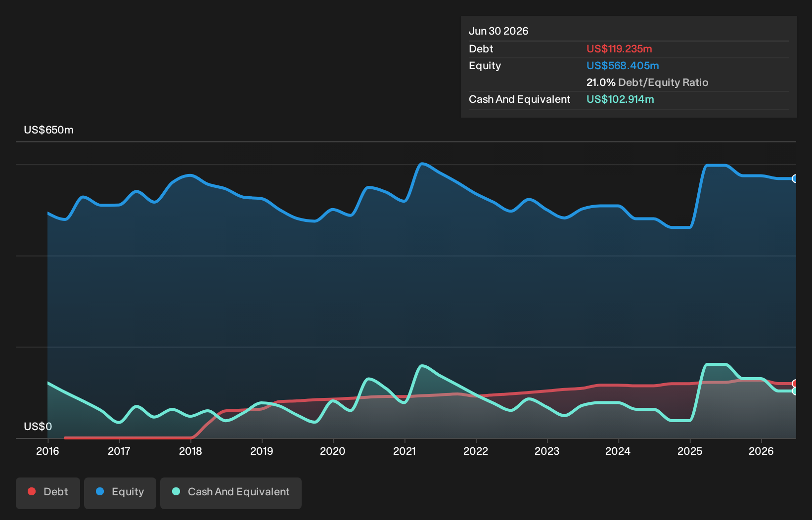Toggle the Cash And Equivalent legend button
The image size is (812, 520).
pos(231,493)
